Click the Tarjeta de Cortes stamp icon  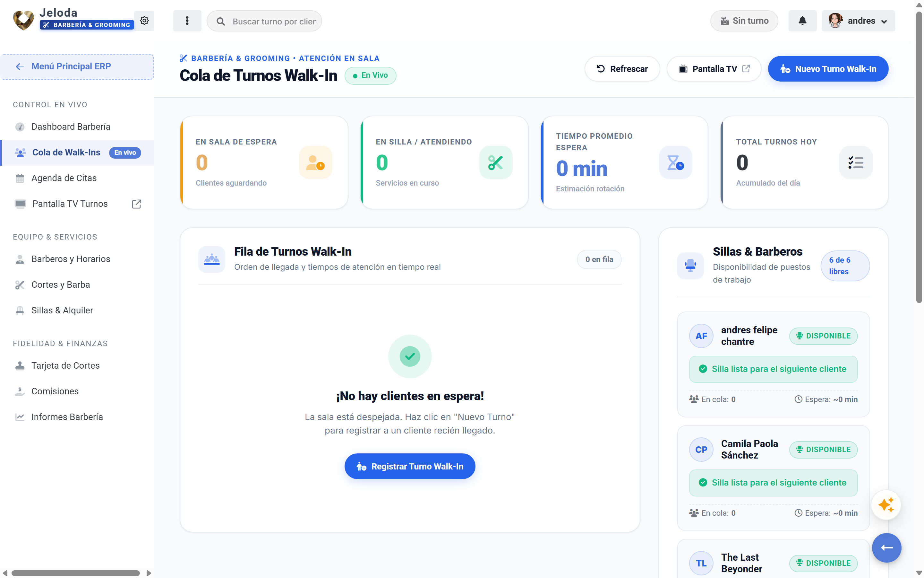[20, 366]
